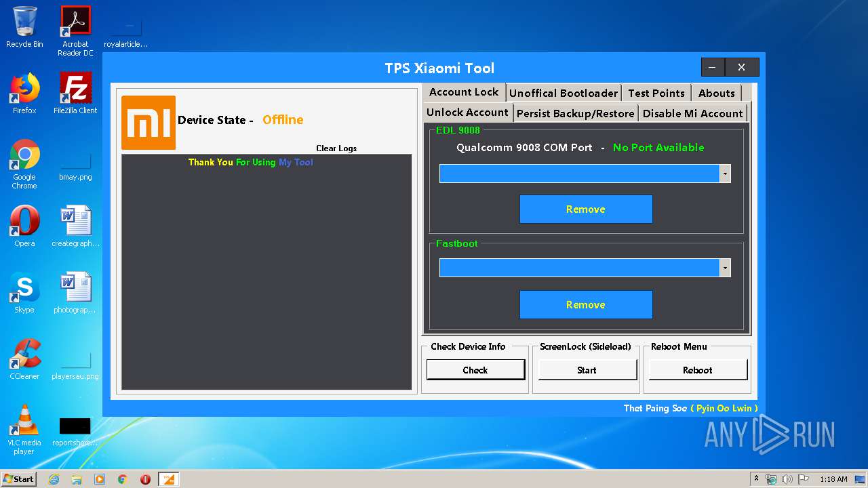The width and height of the screenshot is (868, 488).
Task: Open Opera desktop shortcut
Action: [x=24, y=226]
